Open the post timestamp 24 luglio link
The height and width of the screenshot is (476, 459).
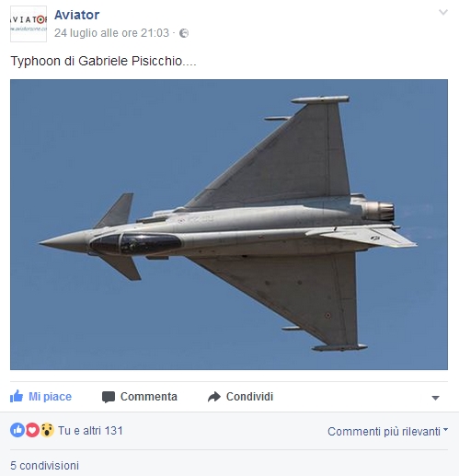(111, 33)
